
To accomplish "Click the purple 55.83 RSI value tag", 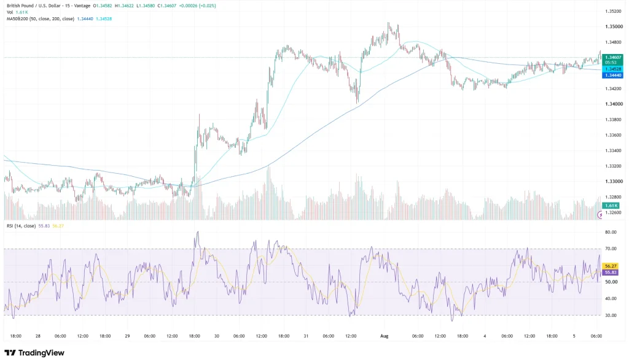I will [611, 273].
